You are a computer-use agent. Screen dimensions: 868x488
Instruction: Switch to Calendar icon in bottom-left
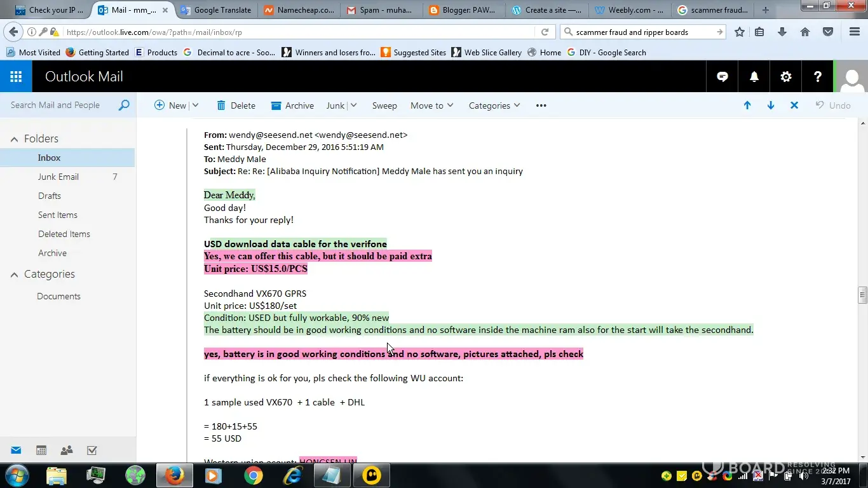tap(41, 451)
